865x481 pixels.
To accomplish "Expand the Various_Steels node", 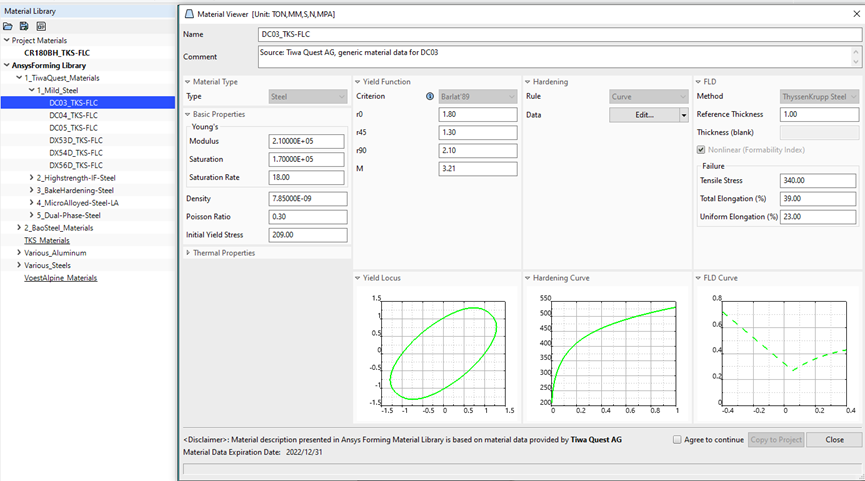I will point(19,265).
